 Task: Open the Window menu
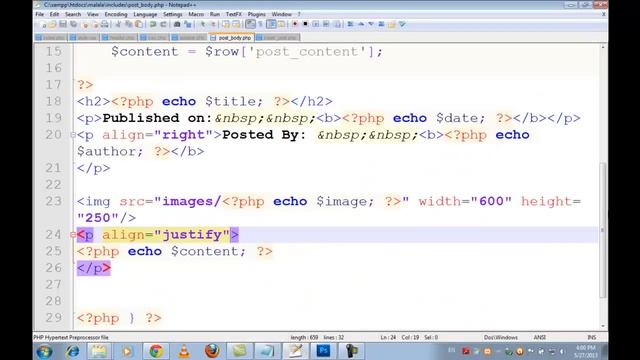point(282,14)
